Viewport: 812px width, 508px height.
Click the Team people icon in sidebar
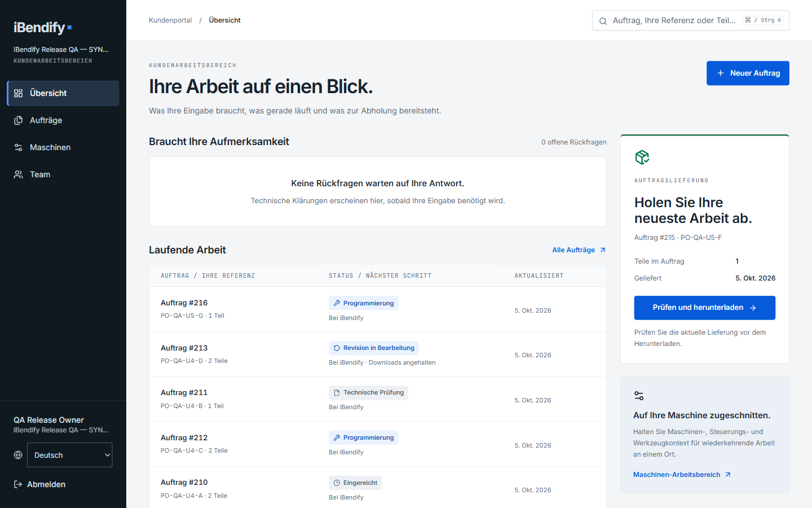pos(19,174)
